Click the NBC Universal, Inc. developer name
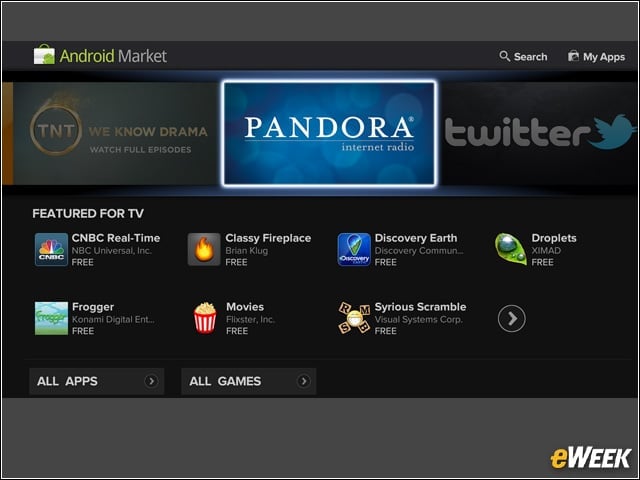640x480 pixels. pos(111,251)
